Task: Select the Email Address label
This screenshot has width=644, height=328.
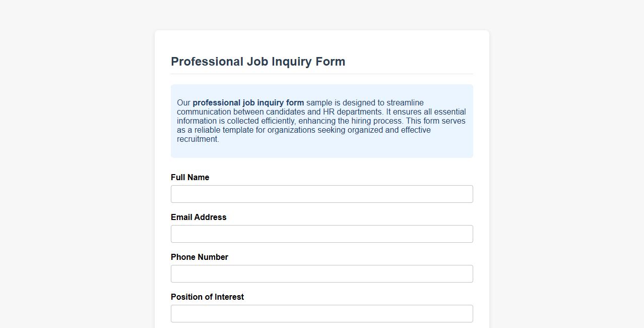Action: click(x=199, y=217)
